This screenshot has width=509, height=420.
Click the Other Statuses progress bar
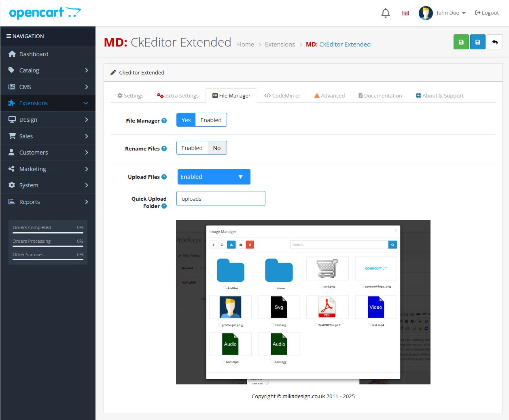pos(48,259)
